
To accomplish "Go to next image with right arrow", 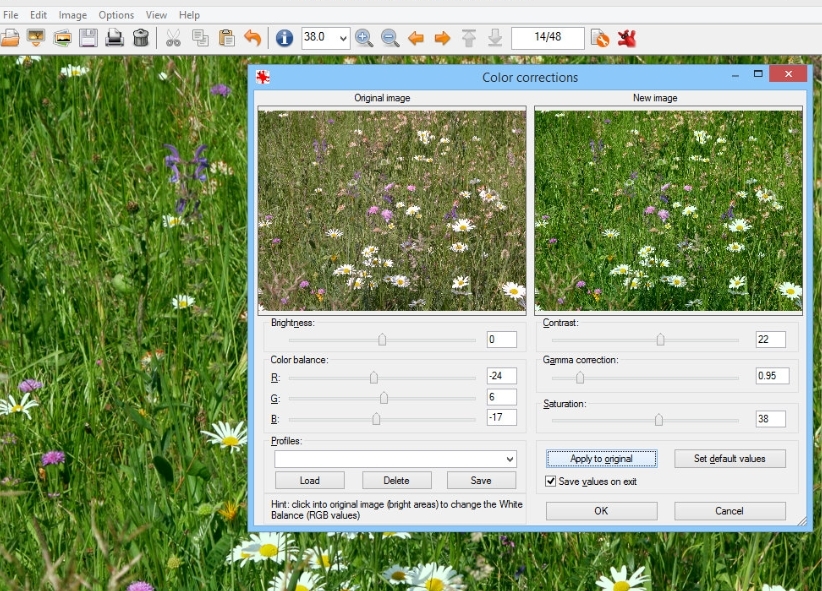I will (x=442, y=38).
